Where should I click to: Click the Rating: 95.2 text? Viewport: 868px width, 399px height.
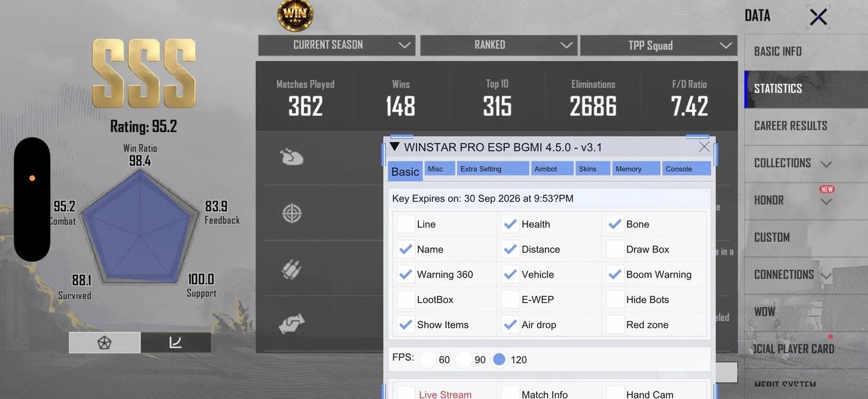pos(144,127)
